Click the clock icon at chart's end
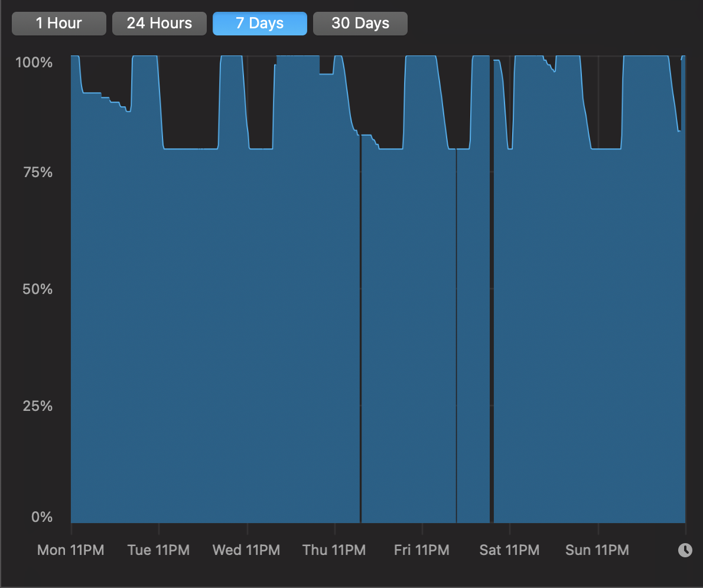The width and height of the screenshot is (703, 588). 685,550
